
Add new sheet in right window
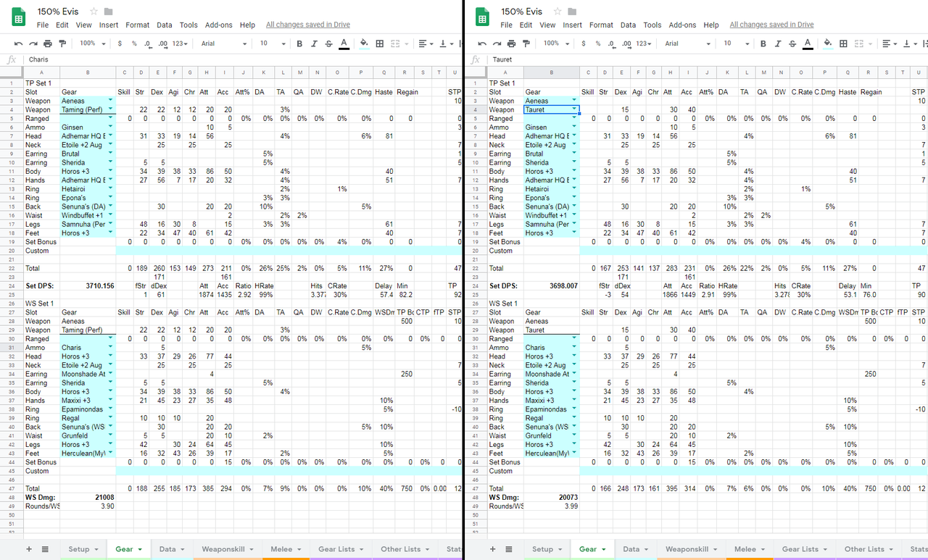pyautogui.click(x=493, y=549)
